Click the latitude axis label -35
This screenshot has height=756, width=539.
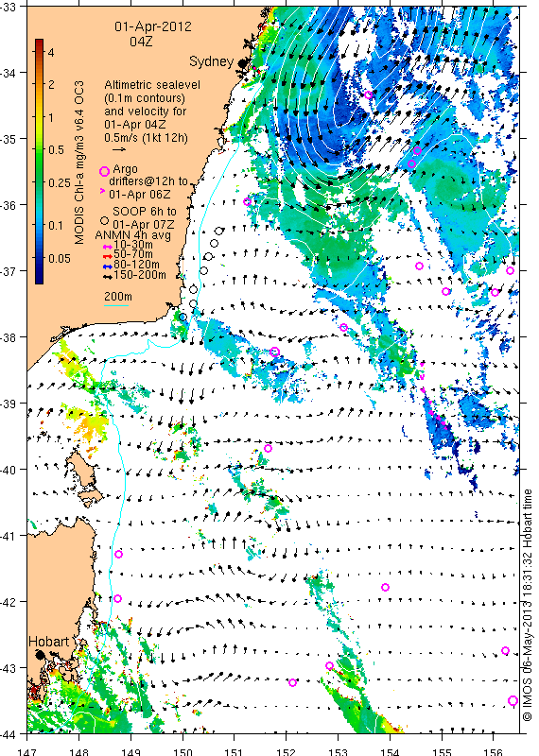tap(8, 139)
